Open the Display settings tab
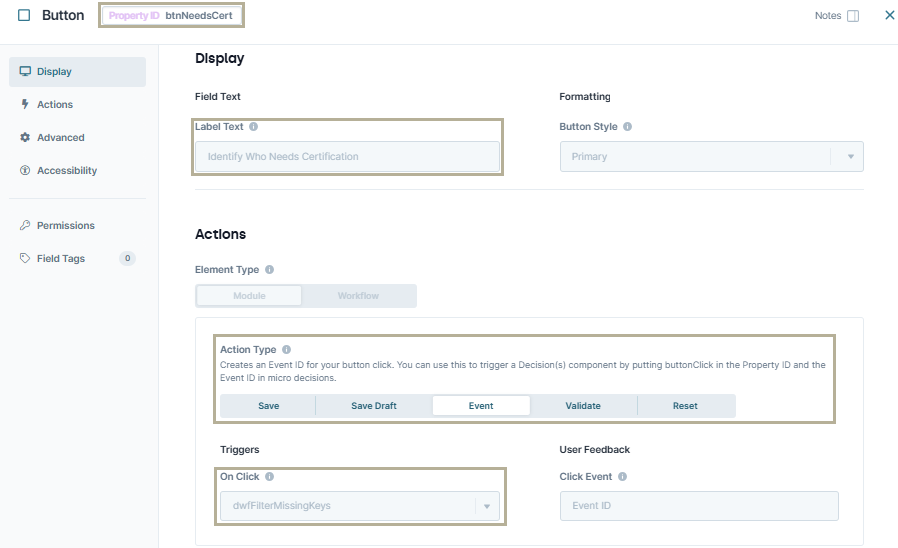 coord(77,72)
